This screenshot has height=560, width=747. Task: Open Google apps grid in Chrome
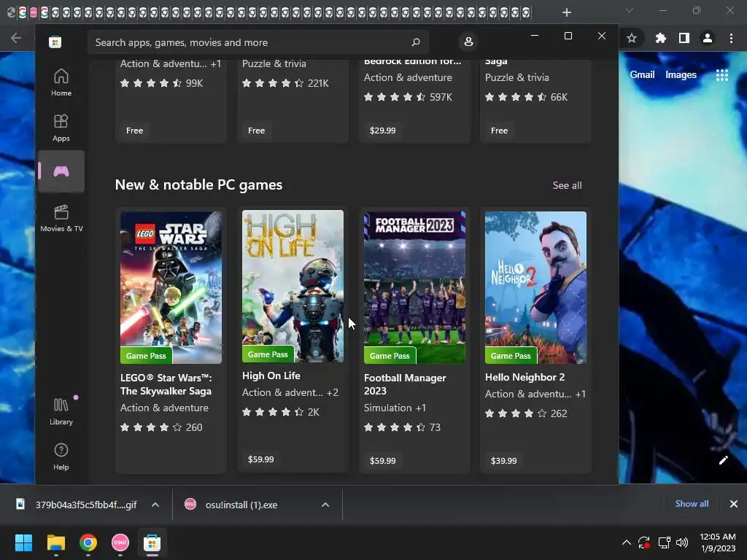click(721, 75)
